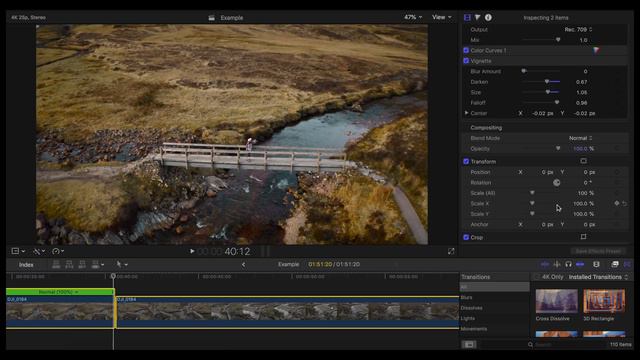Turn the Rotation dial control
Image resolution: width=640 pixels, height=360 pixels.
[556, 182]
